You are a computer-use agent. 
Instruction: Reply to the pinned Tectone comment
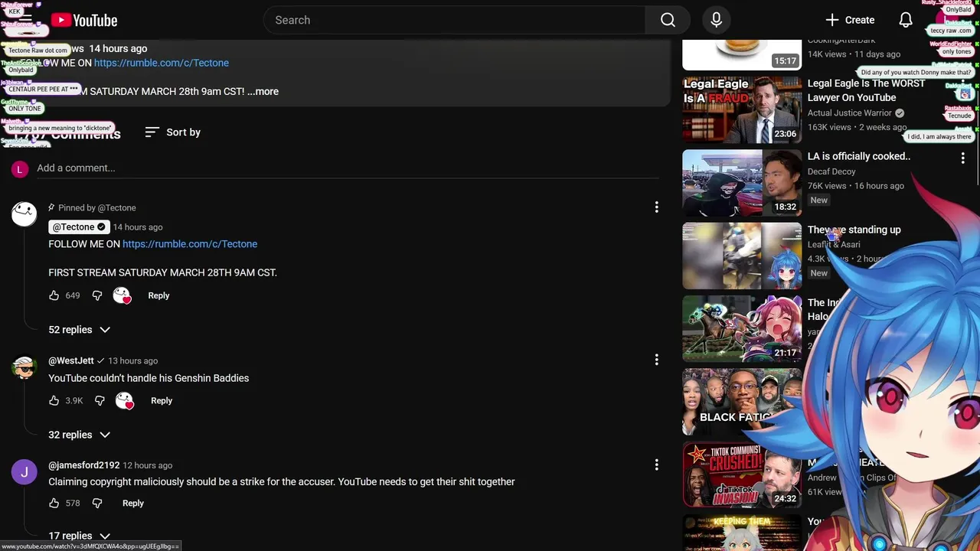(x=158, y=295)
